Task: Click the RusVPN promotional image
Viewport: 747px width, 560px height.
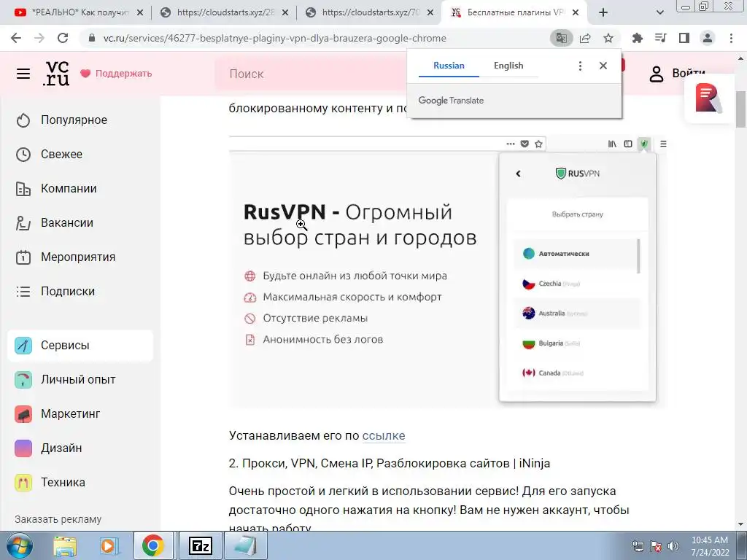Action: 448,271
